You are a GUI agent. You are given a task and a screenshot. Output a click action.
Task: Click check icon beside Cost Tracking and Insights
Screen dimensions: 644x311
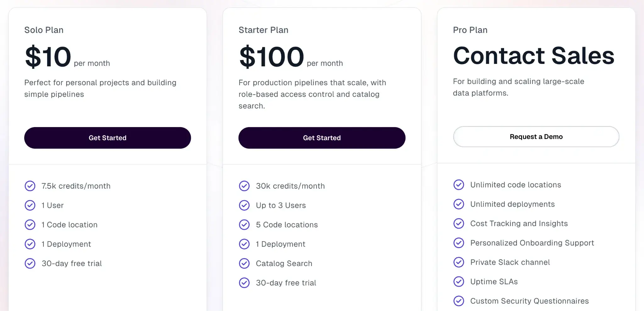pos(459,224)
